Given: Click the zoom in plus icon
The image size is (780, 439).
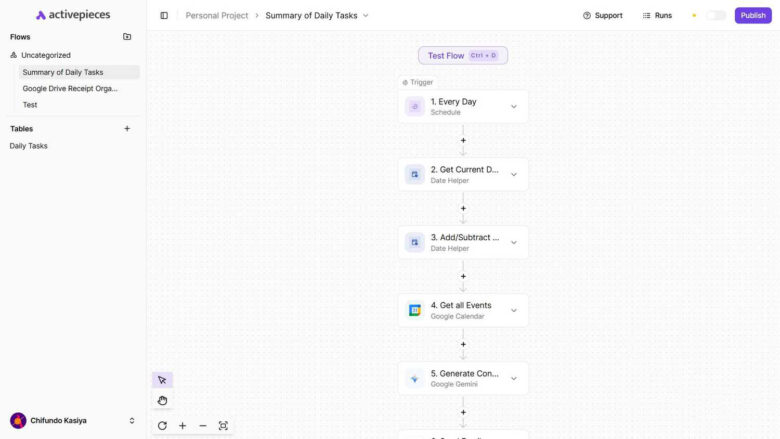Looking at the screenshot, I should tap(183, 426).
